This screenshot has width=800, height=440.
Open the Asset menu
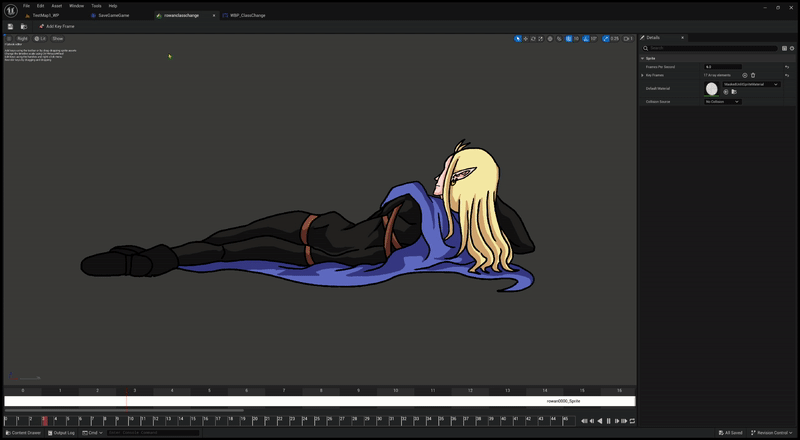57,6
